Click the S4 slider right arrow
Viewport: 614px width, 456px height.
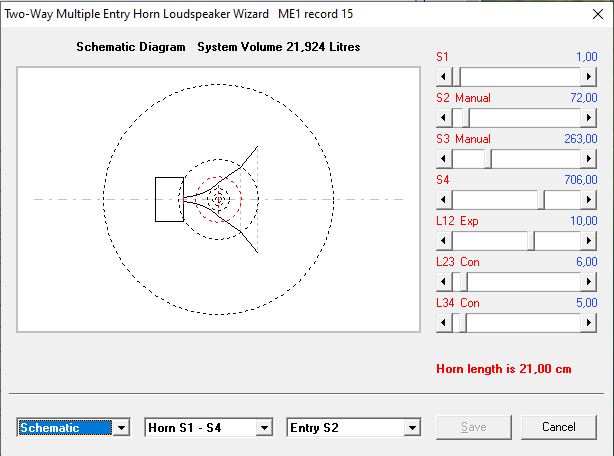[588, 200]
